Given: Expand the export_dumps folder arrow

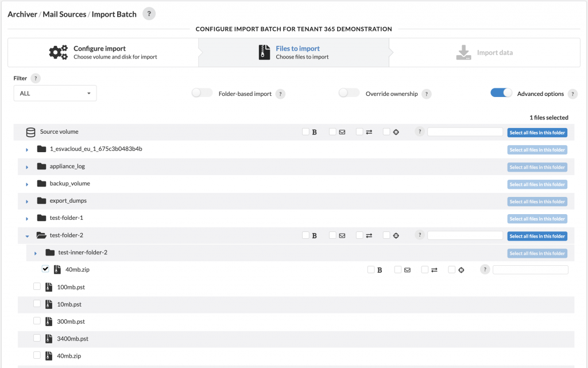Looking at the screenshot, I should (x=27, y=202).
